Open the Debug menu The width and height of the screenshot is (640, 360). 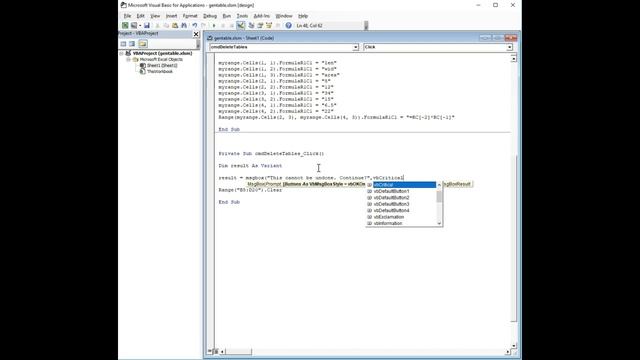210,16
